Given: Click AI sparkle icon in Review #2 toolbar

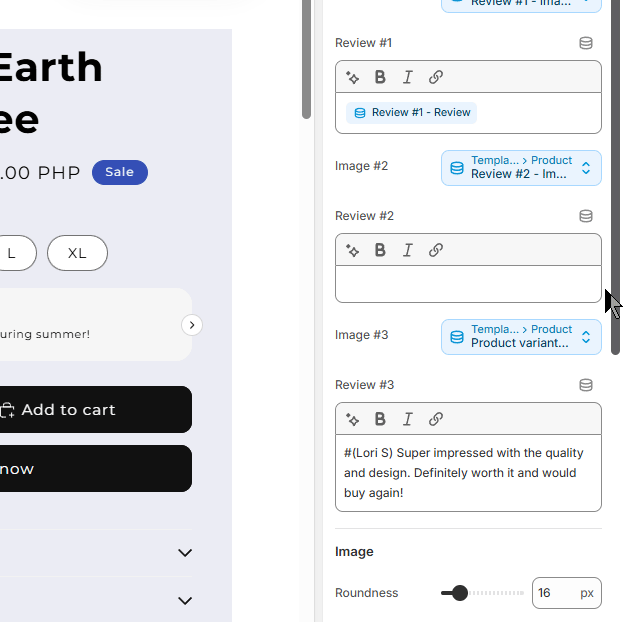Looking at the screenshot, I should (x=352, y=250).
